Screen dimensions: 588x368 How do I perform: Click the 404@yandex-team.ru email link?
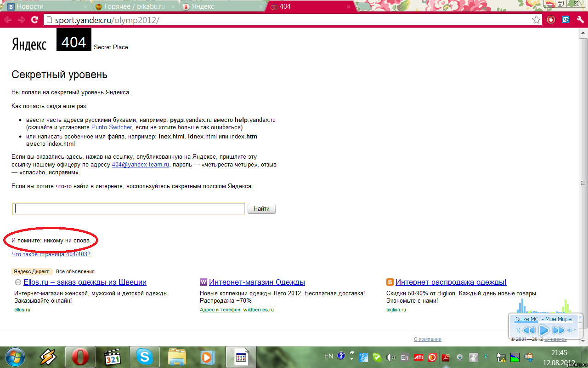coord(141,164)
